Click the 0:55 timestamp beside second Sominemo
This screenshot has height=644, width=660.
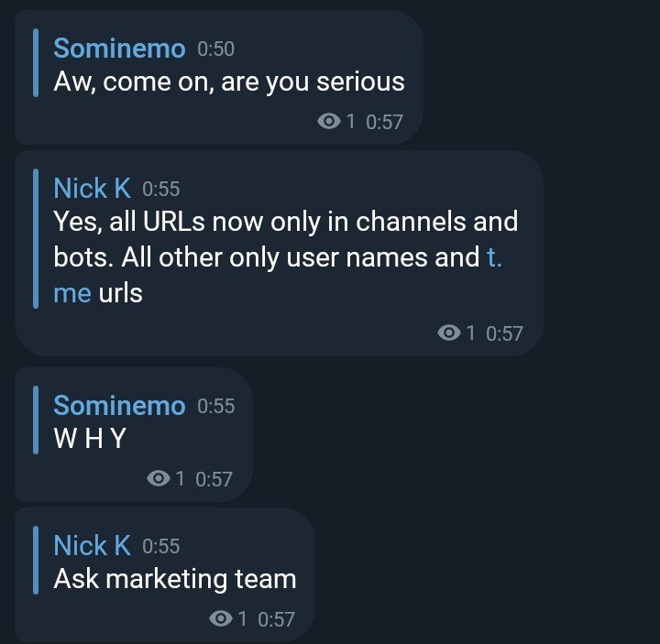(x=216, y=407)
